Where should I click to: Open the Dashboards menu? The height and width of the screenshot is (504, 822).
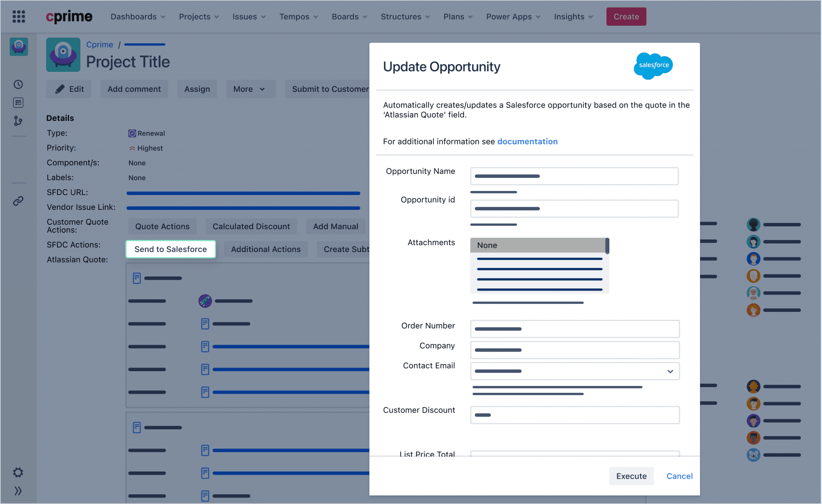(x=138, y=16)
